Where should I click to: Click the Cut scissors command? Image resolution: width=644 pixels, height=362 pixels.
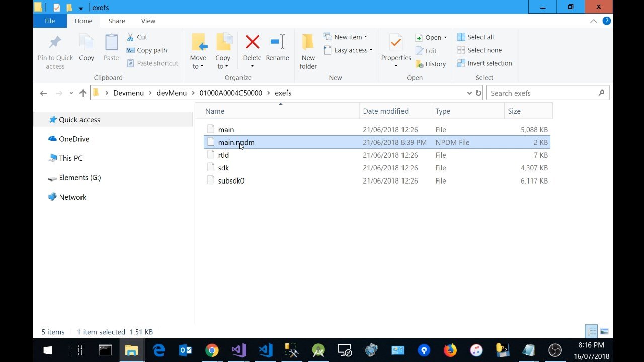137,37
